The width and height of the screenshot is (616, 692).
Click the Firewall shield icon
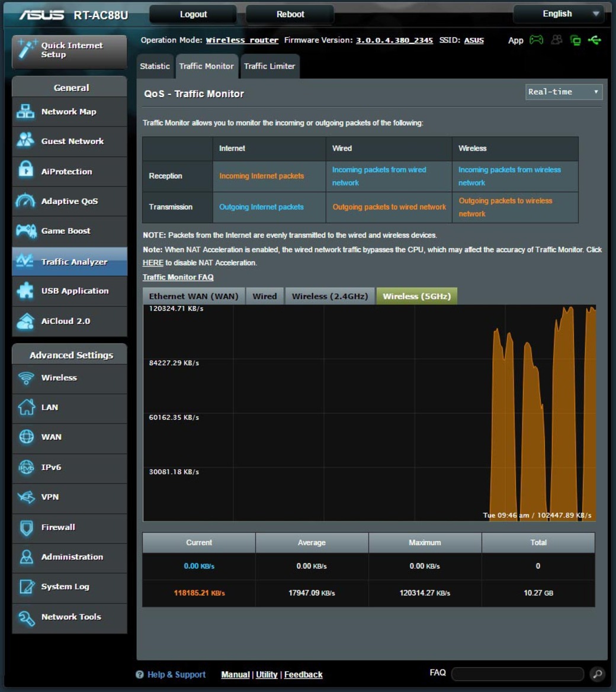[x=27, y=527]
